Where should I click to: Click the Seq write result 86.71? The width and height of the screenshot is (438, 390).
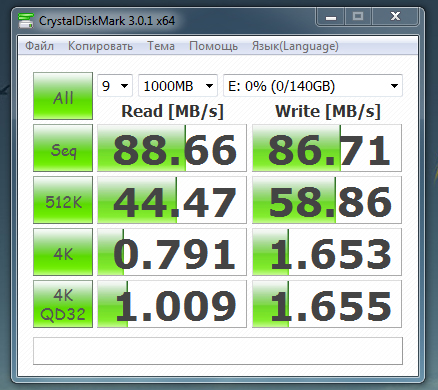pyautogui.click(x=327, y=148)
